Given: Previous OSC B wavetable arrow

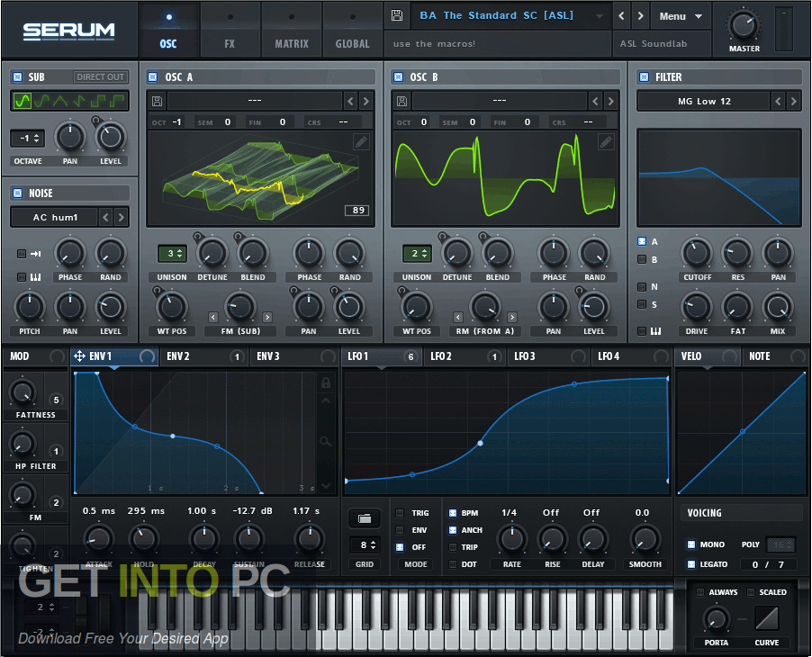Looking at the screenshot, I should click(596, 101).
